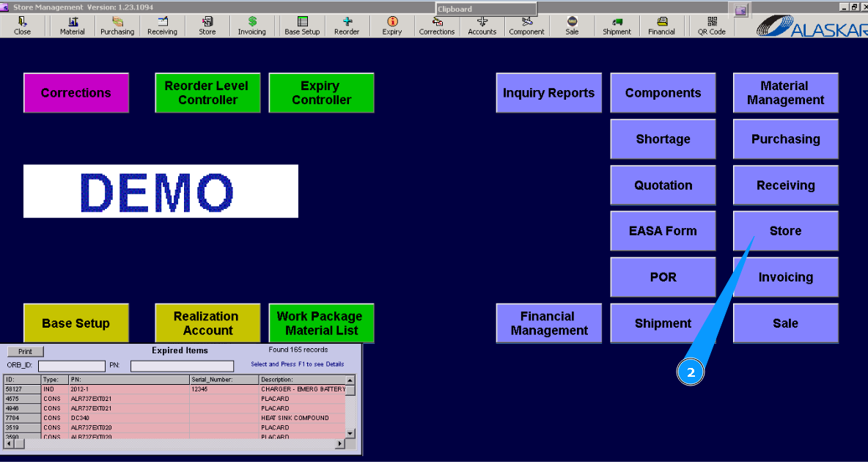Viewport: 868px width, 464px height.
Task: Click the Serial_Number column header
Action: [x=224, y=380]
